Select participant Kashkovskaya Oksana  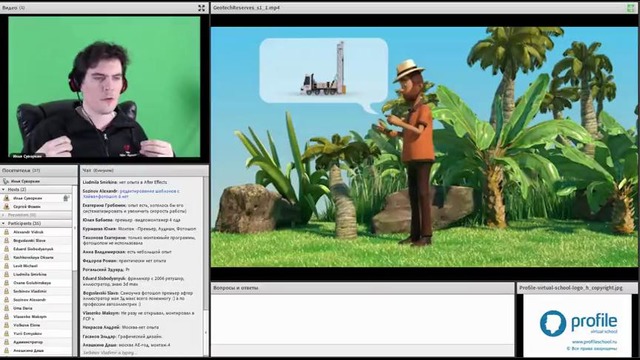coord(36,258)
